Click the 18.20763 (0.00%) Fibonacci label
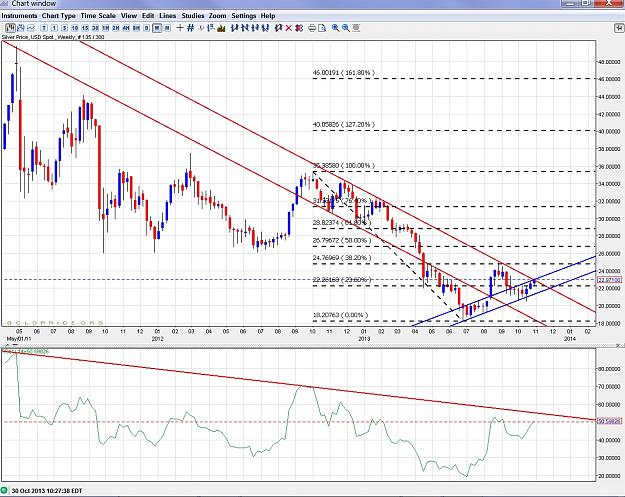625x497 pixels. (x=340, y=315)
